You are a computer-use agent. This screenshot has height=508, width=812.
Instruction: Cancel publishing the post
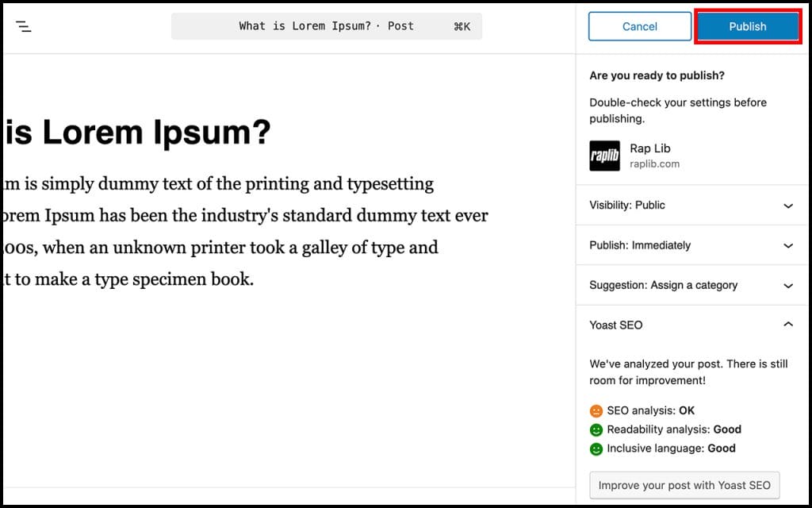tap(639, 26)
